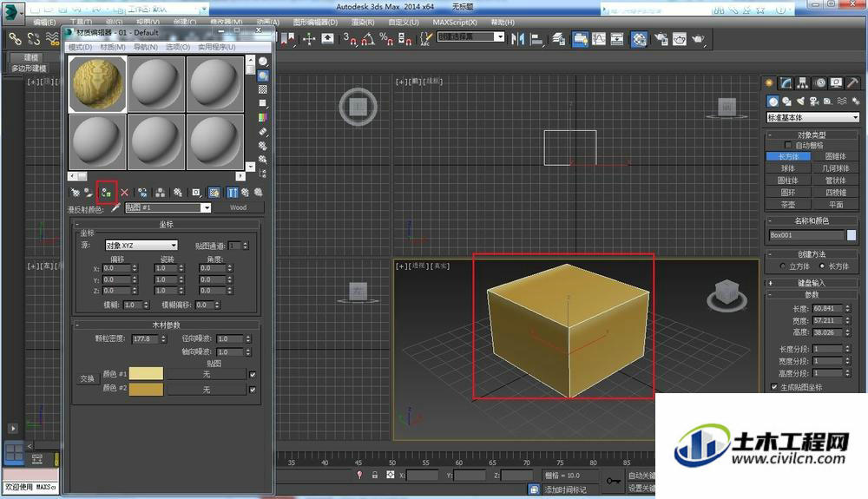868x499 pixels.
Task: Click the 3ds Max application logo button
Action: coord(12,12)
